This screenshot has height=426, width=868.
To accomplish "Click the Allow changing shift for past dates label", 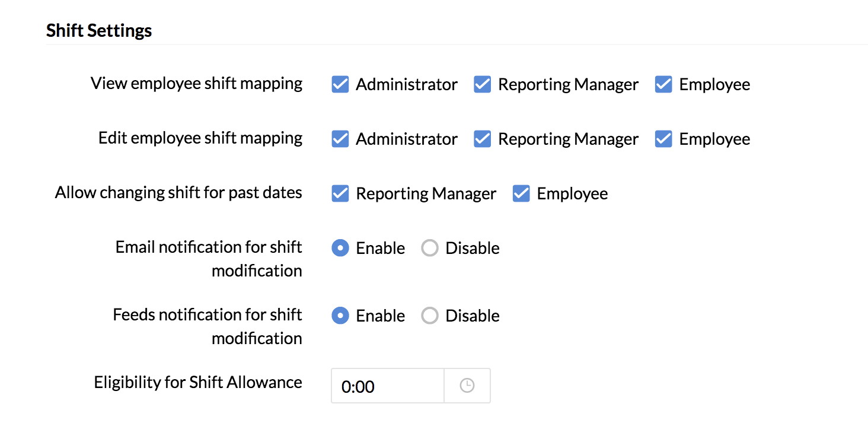I will coord(178,193).
